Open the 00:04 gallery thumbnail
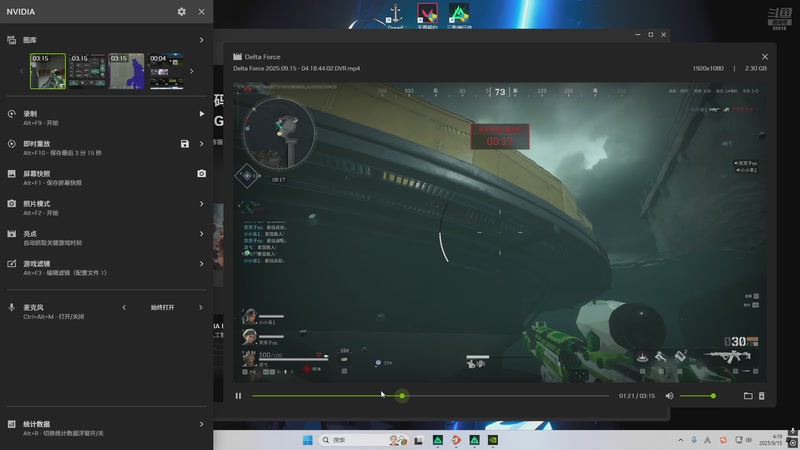This screenshot has width=800, height=450. (x=165, y=71)
